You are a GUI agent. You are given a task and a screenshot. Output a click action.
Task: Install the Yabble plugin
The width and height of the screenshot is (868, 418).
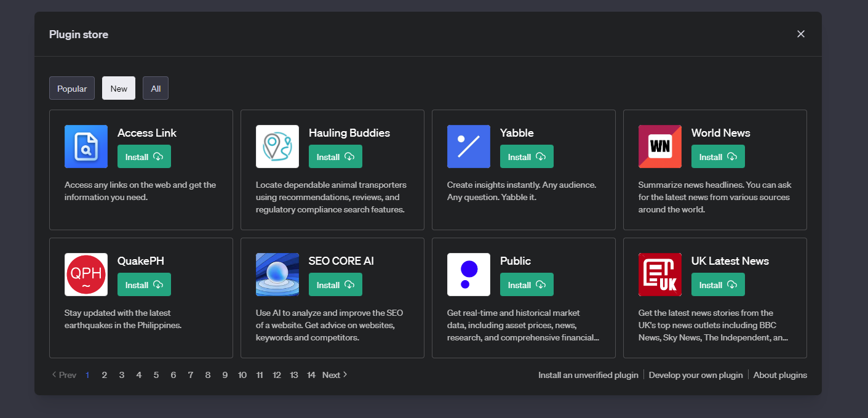point(527,156)
